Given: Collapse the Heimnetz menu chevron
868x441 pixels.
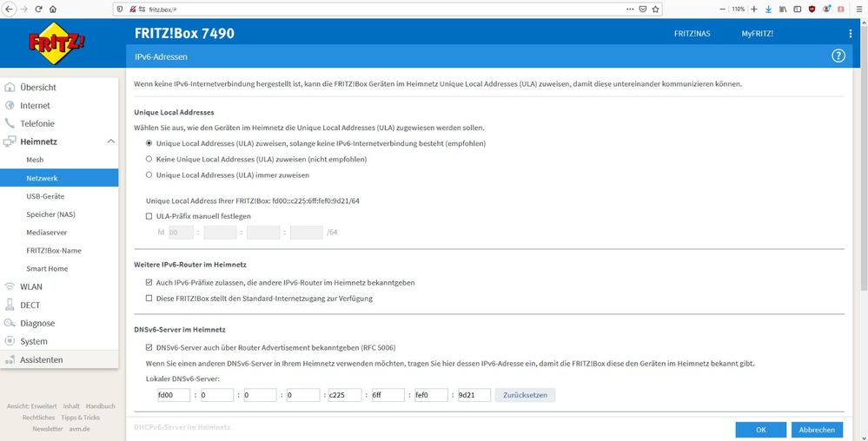Looking at the screenshot, I should [x=110, y=142].
